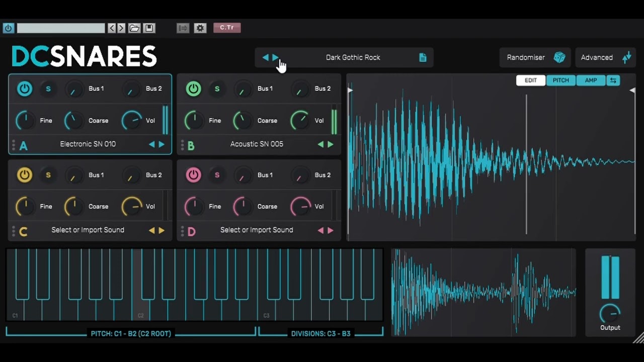The width and height of the screenshot is (644, 362).
Task: Solo layer B with S button
Action: click(x=217, y=89)
